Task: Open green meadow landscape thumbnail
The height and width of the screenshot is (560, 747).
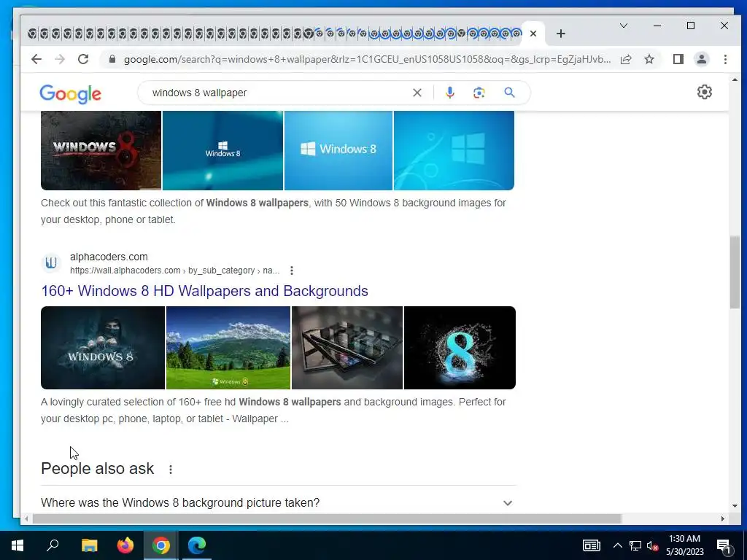Action: pyautogui.click(x=228, y=348)
